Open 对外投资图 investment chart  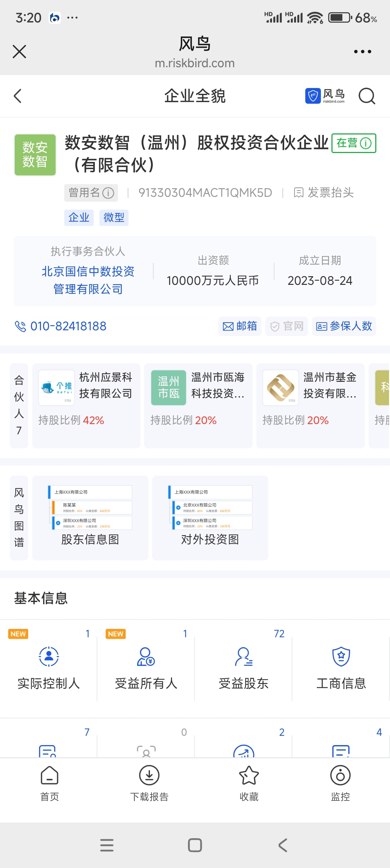(x=210, y=518)
